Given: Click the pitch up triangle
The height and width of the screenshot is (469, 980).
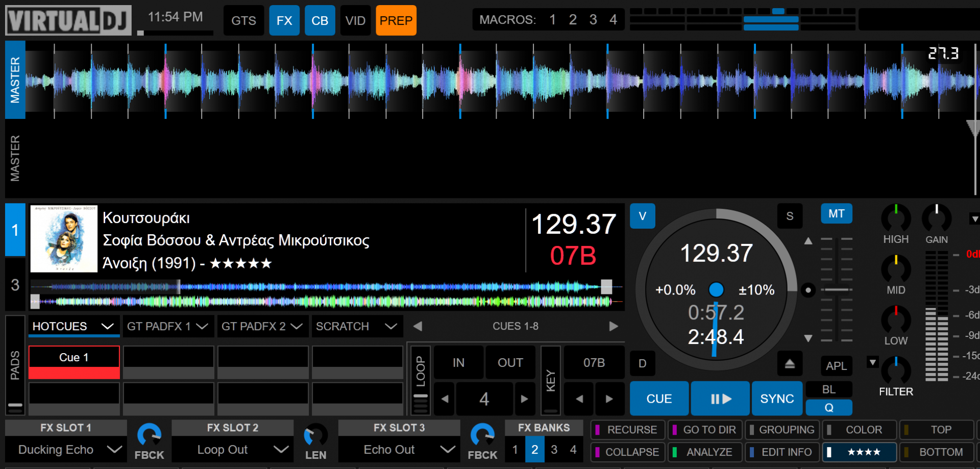Looking at the screenshot, I should (x=808, y=241).
